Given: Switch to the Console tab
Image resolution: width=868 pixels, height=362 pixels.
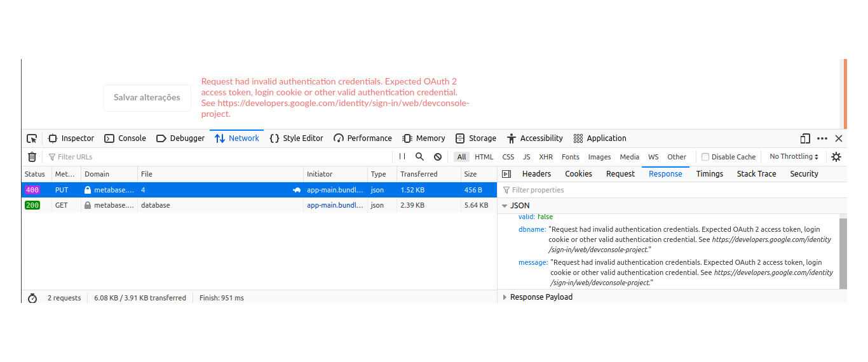Looking at the screenshot, I should point(125,138).
